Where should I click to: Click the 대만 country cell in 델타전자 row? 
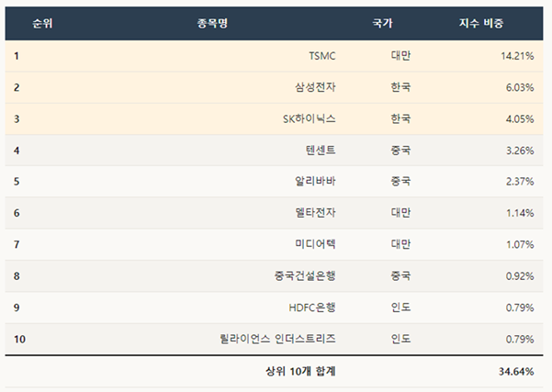pyautogui.click(x=400, y=213)
